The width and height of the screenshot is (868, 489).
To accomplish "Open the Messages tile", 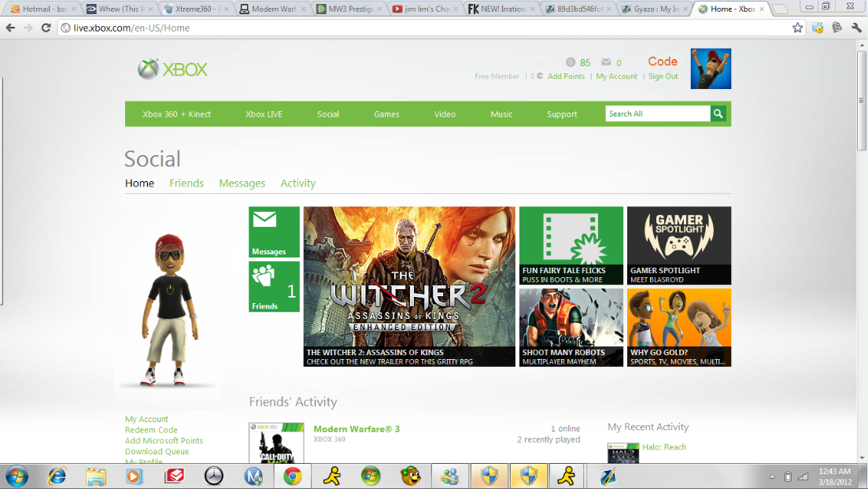I will point(274,232).
